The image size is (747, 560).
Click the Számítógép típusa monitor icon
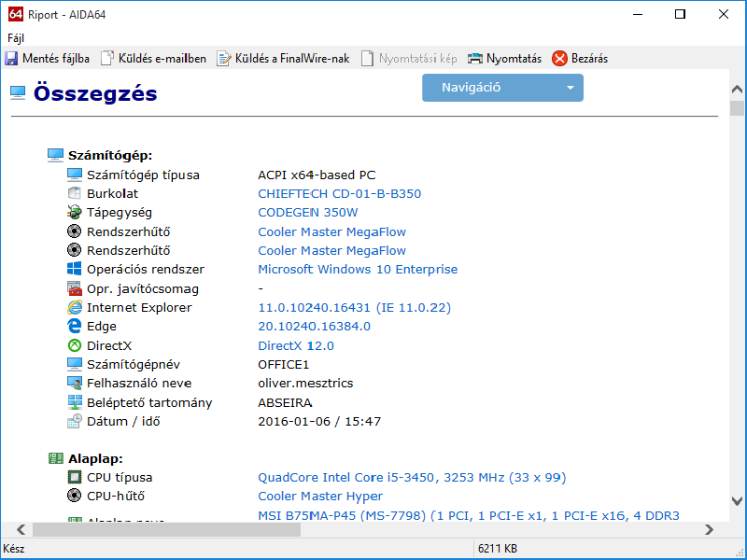coord(75,175)
